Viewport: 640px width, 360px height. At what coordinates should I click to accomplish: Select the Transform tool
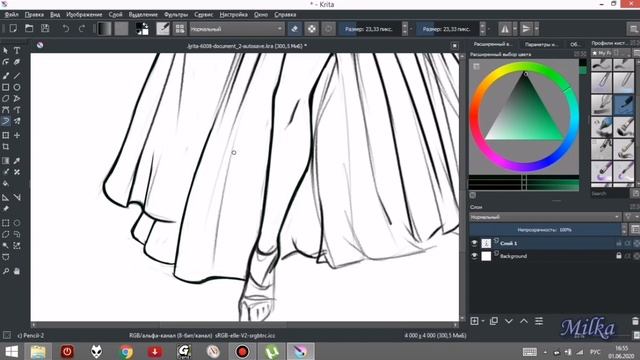coord(6,135)
